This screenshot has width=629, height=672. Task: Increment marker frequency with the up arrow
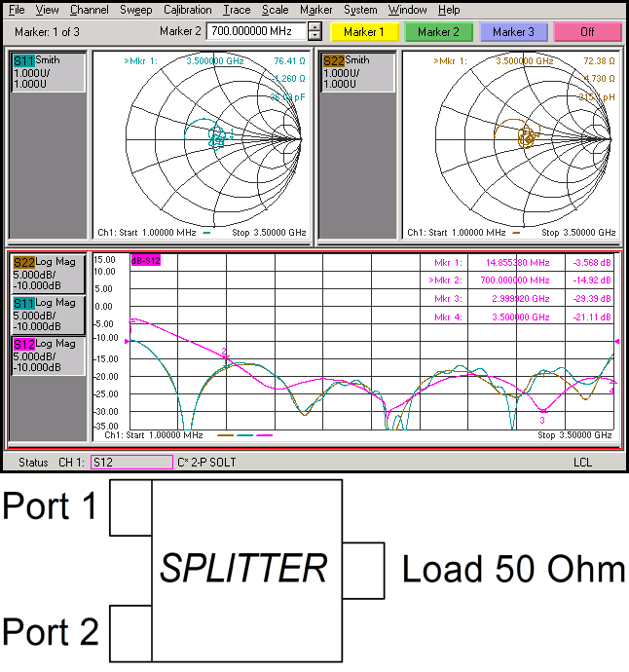point(314,26)
